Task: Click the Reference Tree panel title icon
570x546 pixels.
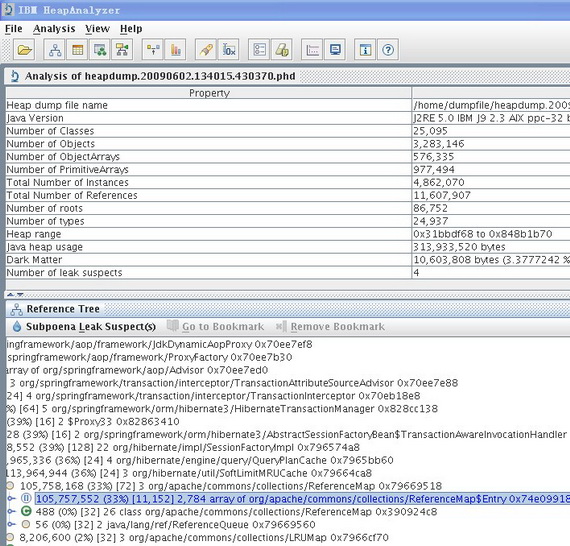Action: pyautogui.click(x=16, y=309)
